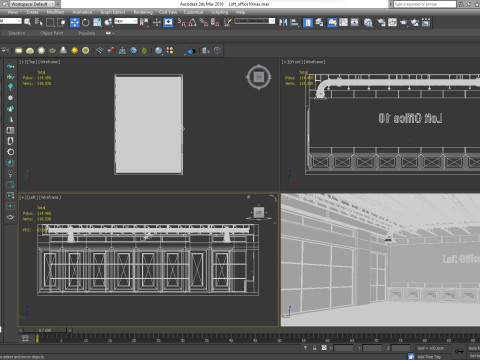Open the Rendered Frame Window icon
The image size is (480, 360).
click(392, 22)
